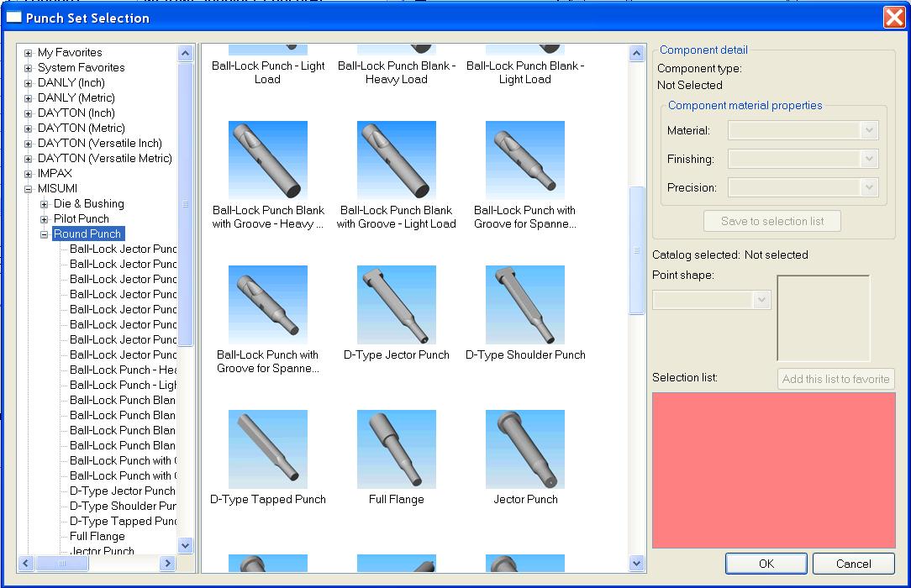
Task: Choose the D-Type Tapped Punch icon
Action: pyautogui.click(x=267, y=449)
